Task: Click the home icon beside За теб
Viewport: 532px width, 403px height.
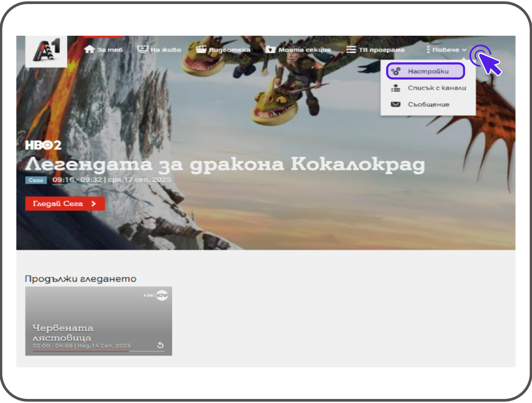Action: point(89,49)
